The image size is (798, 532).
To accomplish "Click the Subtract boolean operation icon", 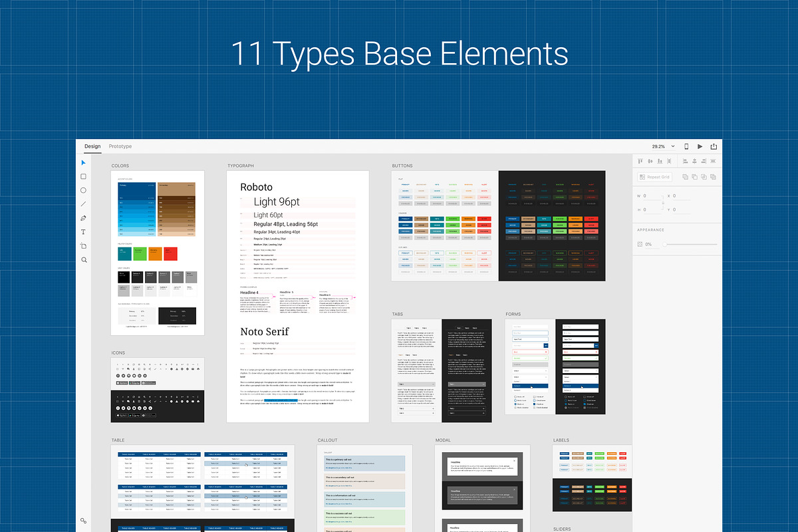I will coord(694,177).
